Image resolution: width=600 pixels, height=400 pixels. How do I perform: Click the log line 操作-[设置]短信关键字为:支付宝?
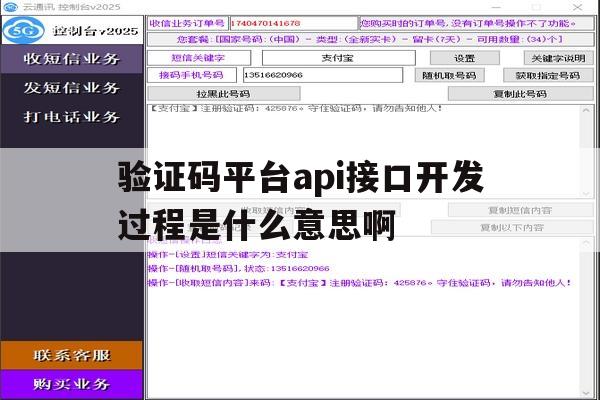pyautogui.click(x=228, y=255)
